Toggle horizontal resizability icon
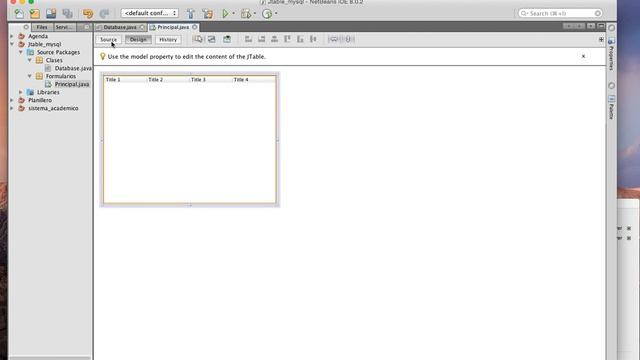The width and height of the screenshot is (640, 360). coord(334,39)
